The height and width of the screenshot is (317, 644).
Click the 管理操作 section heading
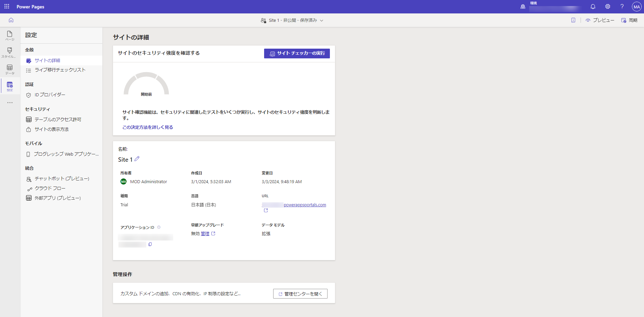click(122, 274)
